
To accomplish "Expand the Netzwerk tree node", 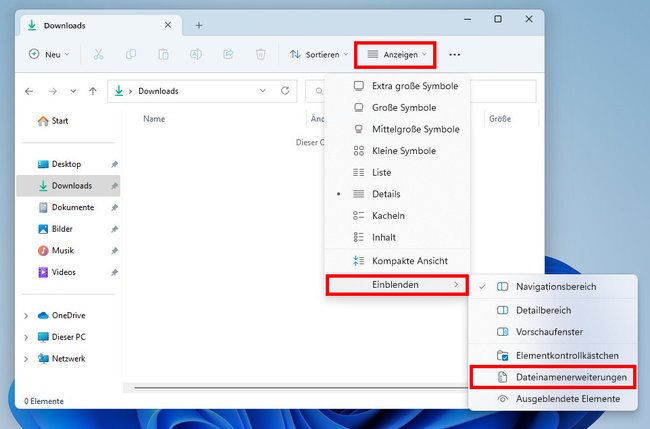I will pos(26,359).
